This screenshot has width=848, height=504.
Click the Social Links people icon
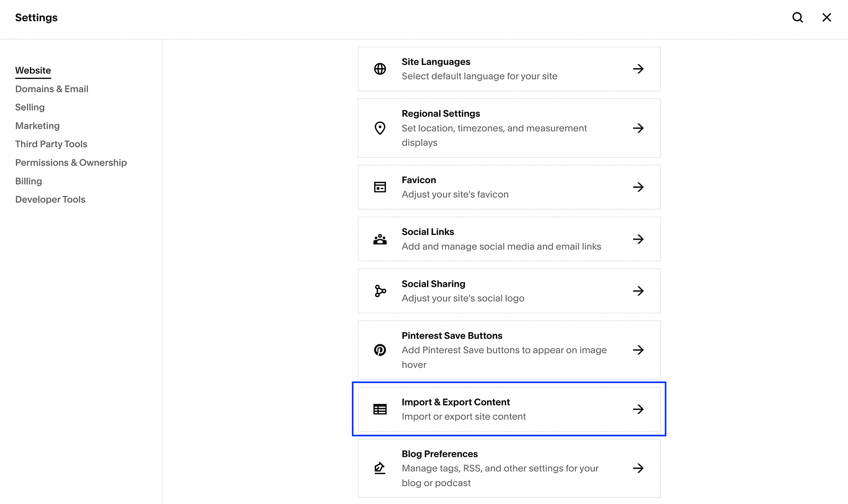380,239
